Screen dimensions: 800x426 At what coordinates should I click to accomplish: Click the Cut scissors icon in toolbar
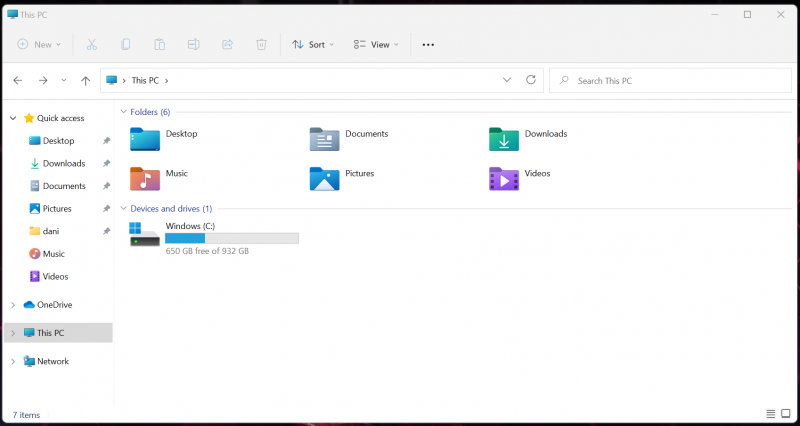click(92, 44)
